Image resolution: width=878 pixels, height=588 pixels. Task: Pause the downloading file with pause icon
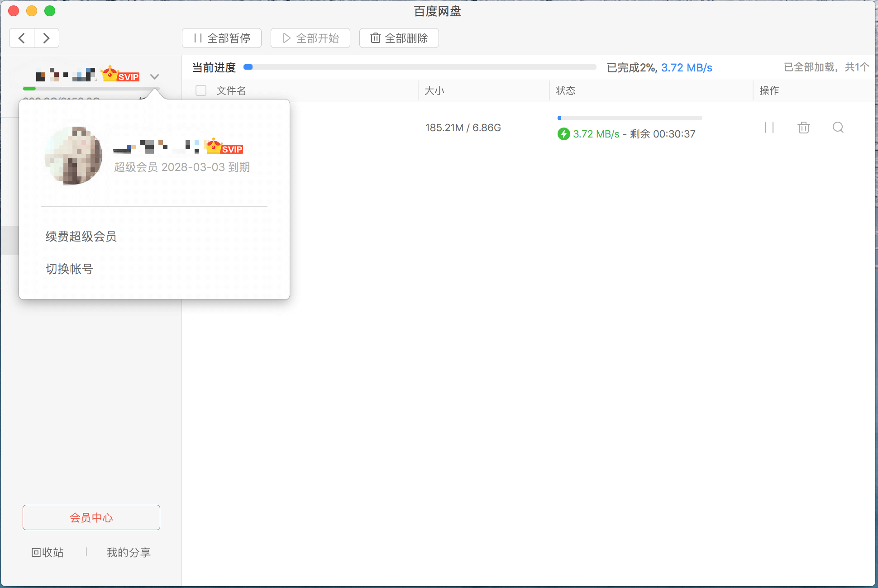(x=769, y=128)
